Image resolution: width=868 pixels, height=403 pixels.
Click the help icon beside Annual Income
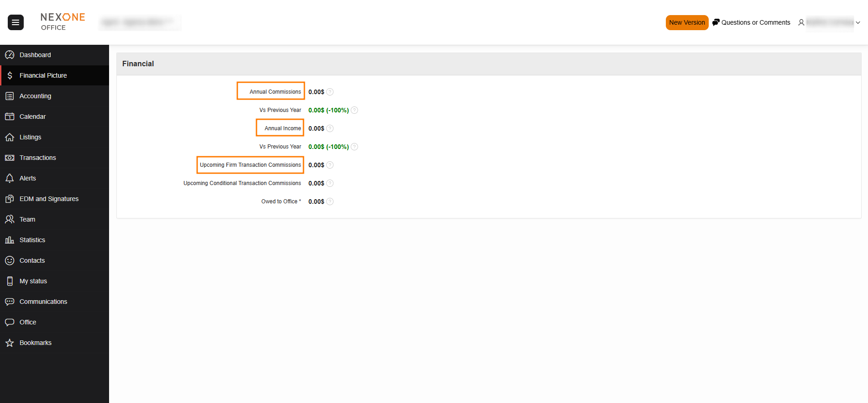(330, 128)
